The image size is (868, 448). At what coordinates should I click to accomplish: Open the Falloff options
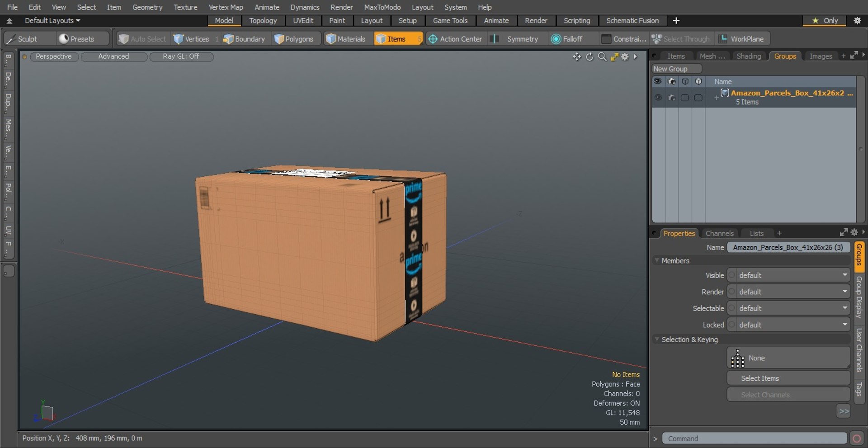point(567,39)
